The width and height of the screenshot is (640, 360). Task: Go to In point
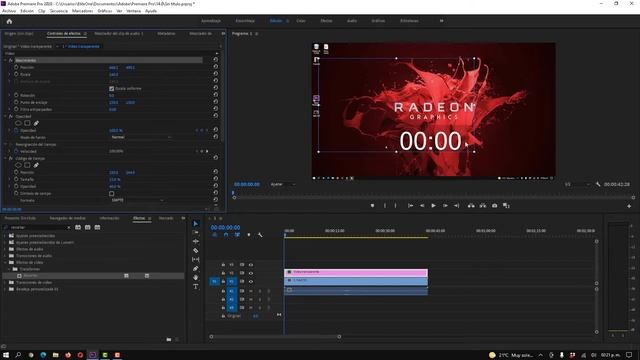click(x=411, y=206)
